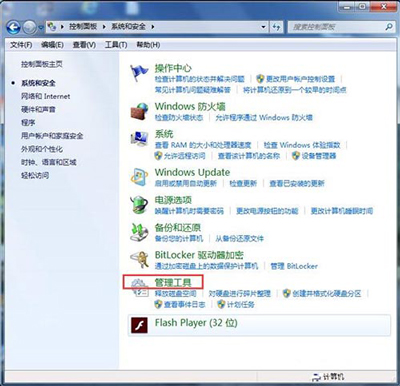Focus the 搜索控制面板 search box
The image size is (400, 386).
[337, 27]
